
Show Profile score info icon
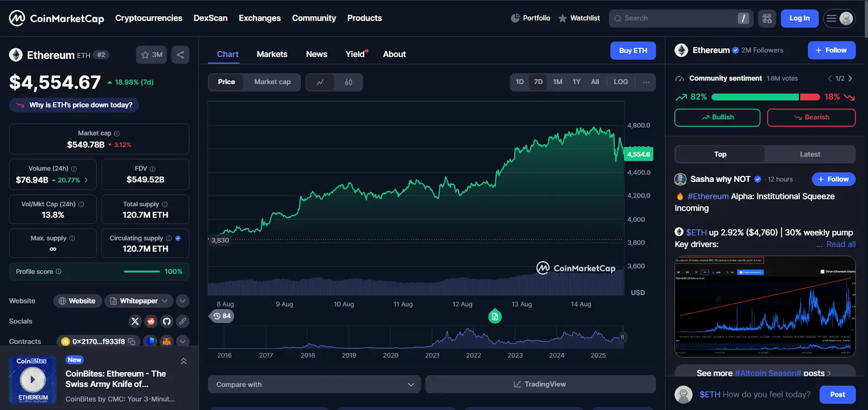point(59,272)
